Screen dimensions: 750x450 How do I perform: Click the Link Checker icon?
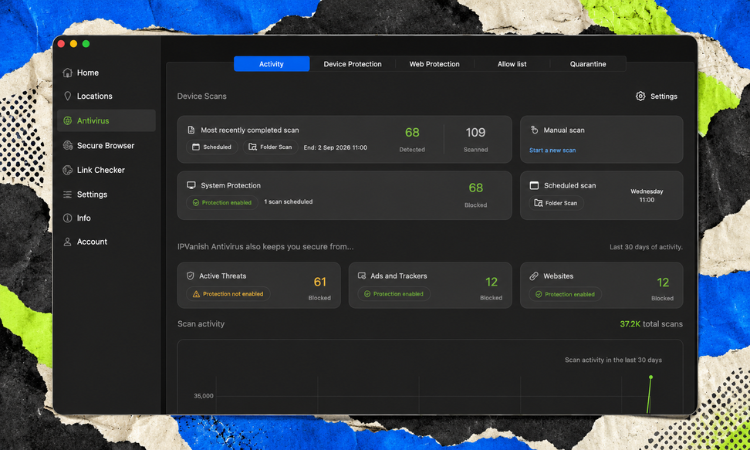[67, 170]
